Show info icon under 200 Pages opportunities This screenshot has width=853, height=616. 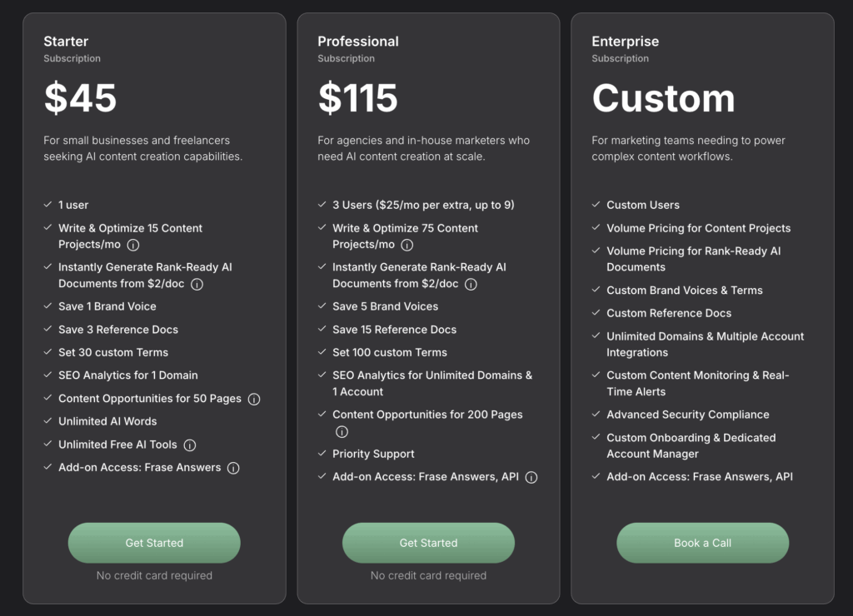pyautogui.click(x=342, y=432)
